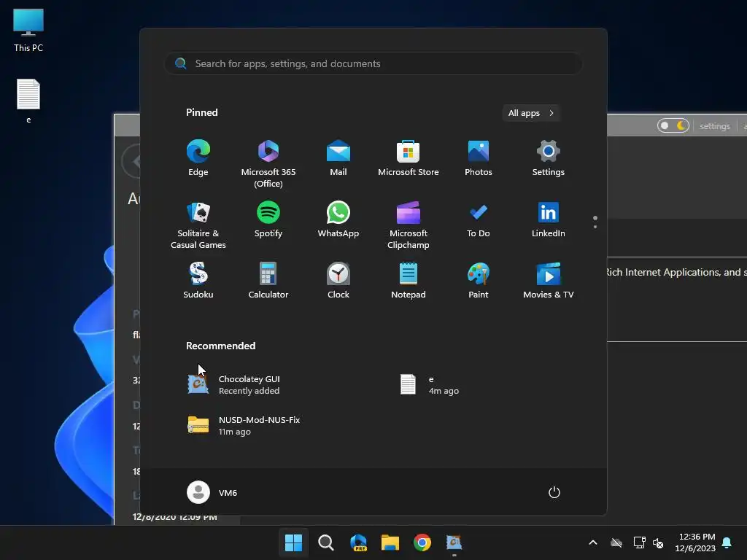
Task: Open Microsoft Store from pinned apps
Action: [x=409, y=158]
